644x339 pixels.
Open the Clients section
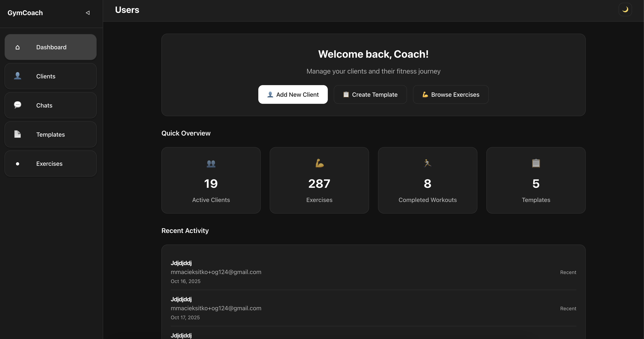(x=50, y=76)
